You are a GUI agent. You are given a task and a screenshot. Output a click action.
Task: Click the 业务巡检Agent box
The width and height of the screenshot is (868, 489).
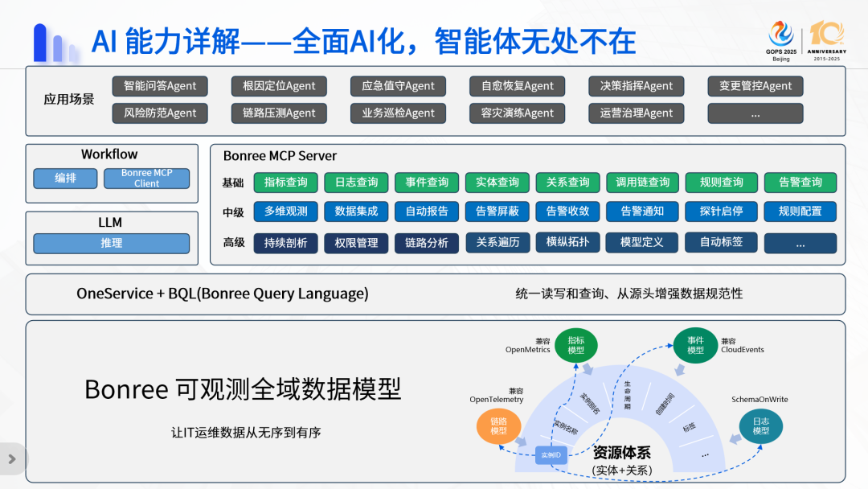point(398,113)
